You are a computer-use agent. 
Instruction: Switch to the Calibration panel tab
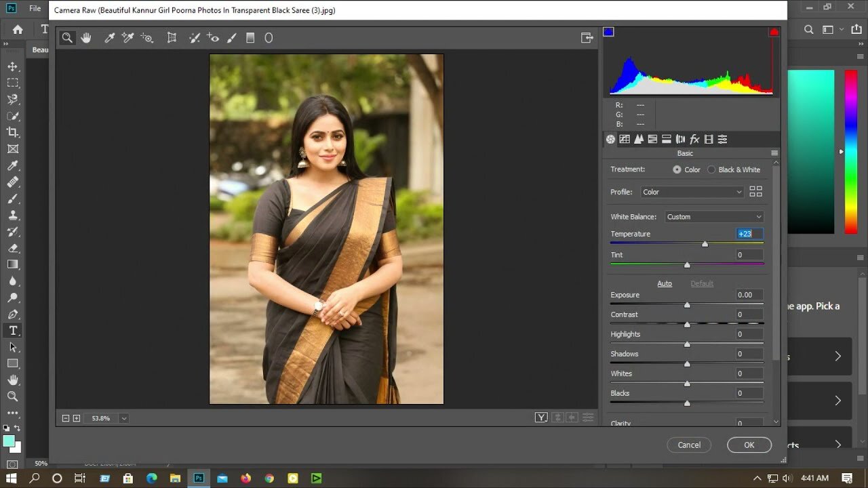[x=709, y=139]
